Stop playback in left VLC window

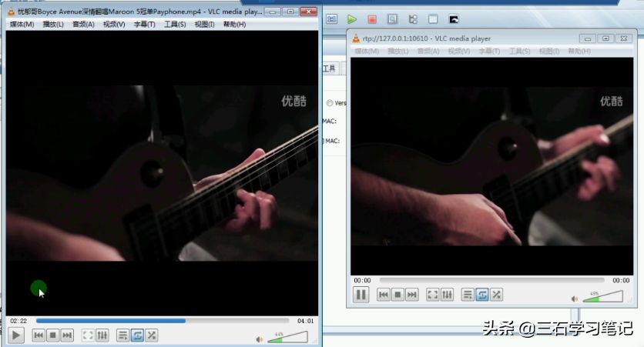pyautogui.click(x=52, y=335)
